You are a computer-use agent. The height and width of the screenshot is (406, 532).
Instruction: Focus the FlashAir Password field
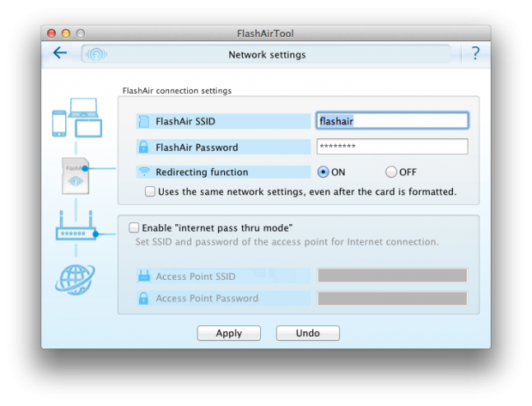(392, 146)
